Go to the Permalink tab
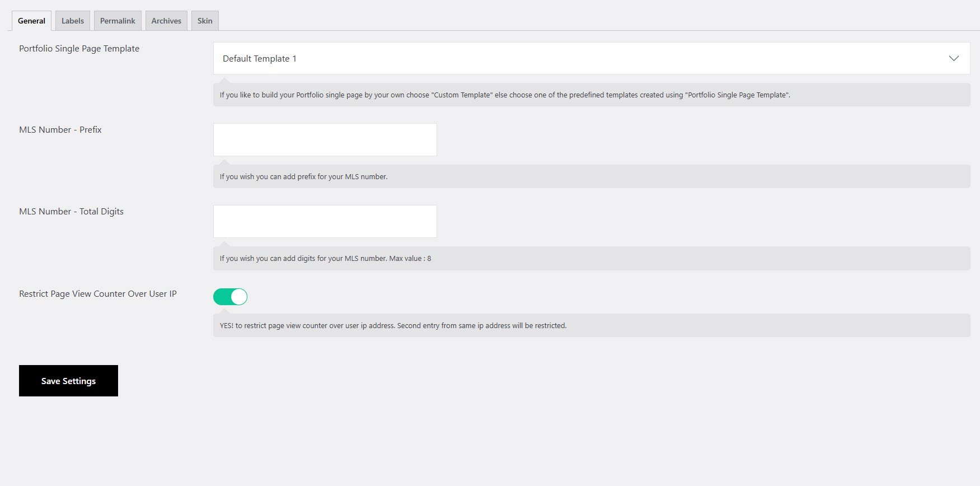The height and width of the screenshot is (486, 980). pyautogui.click(x=118, y=21)
